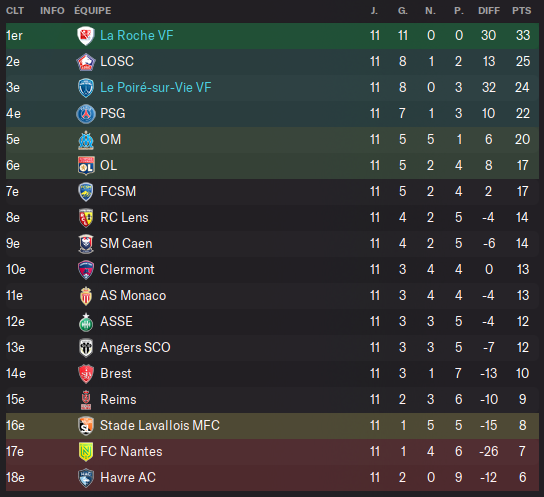Open Le Poiré-sur-Vie VF team link
The width and height of the screenshot is (544, 497).
click(x=155, y=87)
